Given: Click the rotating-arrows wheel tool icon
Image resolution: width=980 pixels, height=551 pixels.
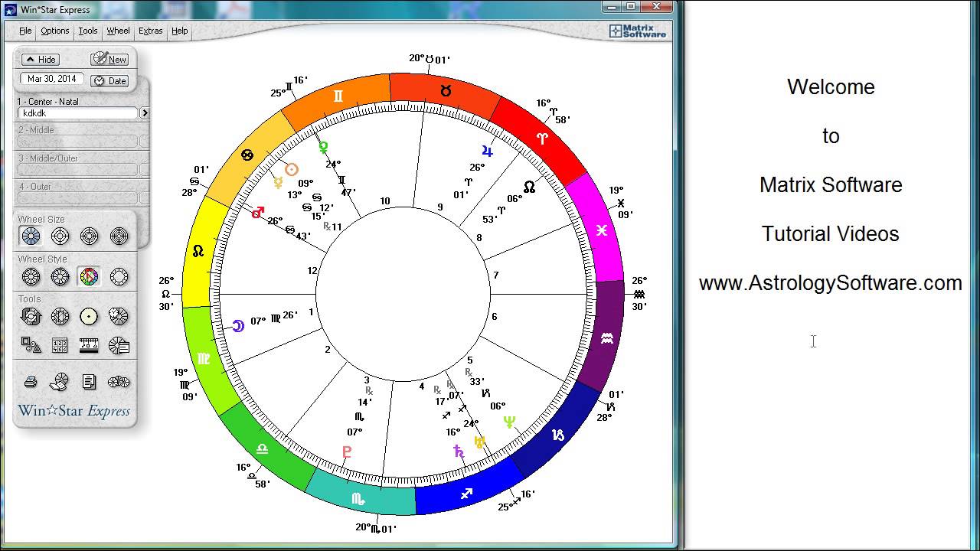Looking at the screenshot, I should (31, 316).
